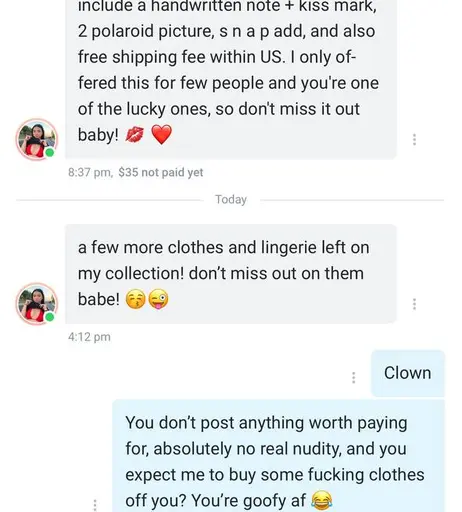Tap the kissing face emoji after babe!
Viewport: 462px width, 512px height.
135,299
